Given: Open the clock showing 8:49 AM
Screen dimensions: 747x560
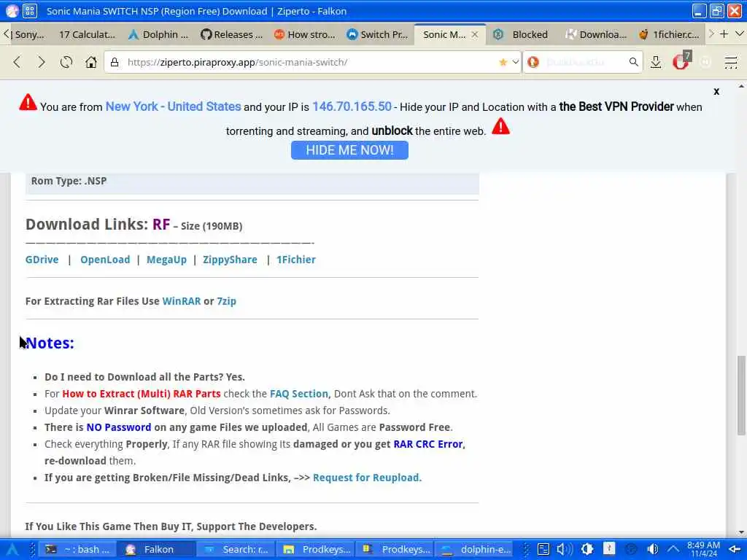Looking at the screenshot, I should point(704,550).
